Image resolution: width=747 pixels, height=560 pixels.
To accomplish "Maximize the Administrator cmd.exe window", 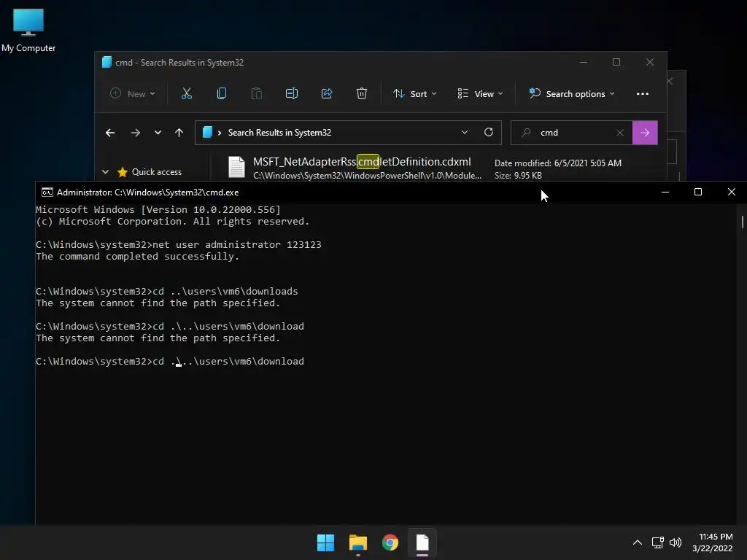I will click(698, 192).
